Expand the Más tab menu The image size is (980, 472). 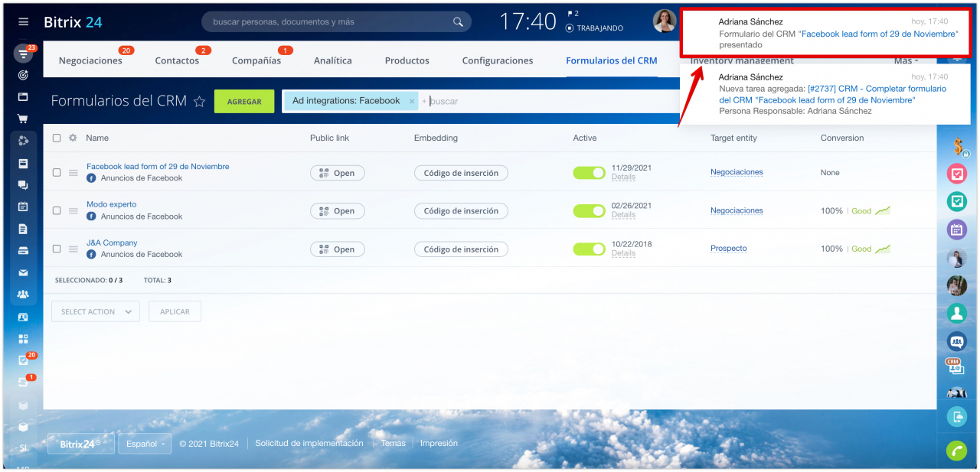906,60
